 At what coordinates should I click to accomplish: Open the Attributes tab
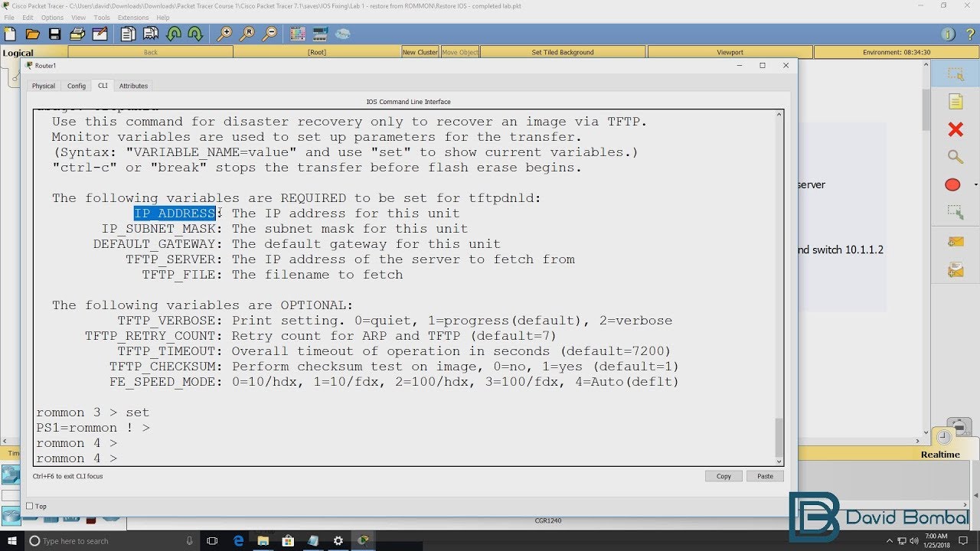tap(133, 86)
